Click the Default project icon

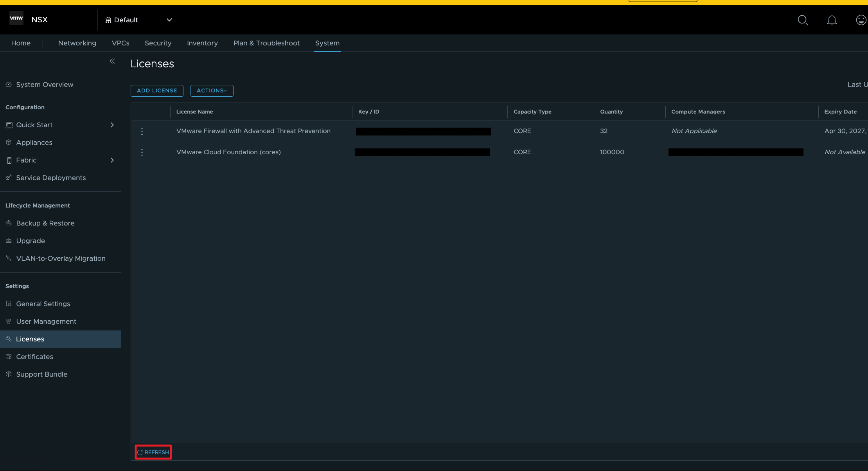click(x=108, y=20)
